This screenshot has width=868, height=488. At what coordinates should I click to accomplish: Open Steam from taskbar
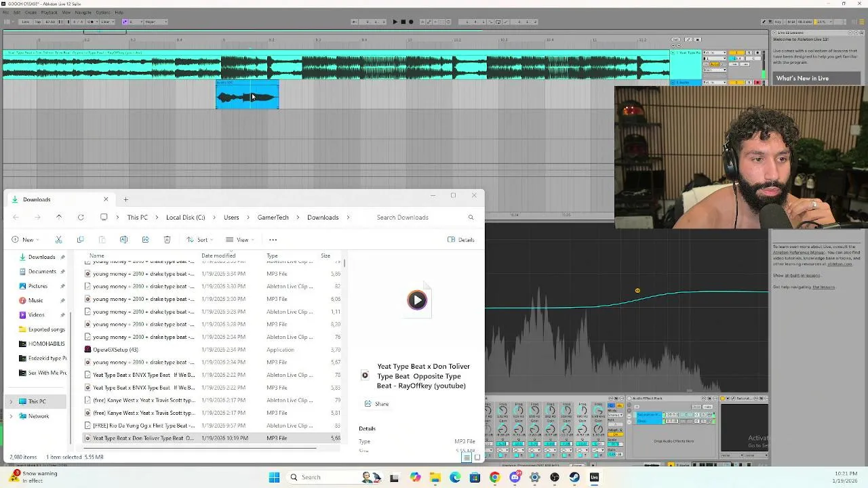pyautogui.click(x=574, y=477)
